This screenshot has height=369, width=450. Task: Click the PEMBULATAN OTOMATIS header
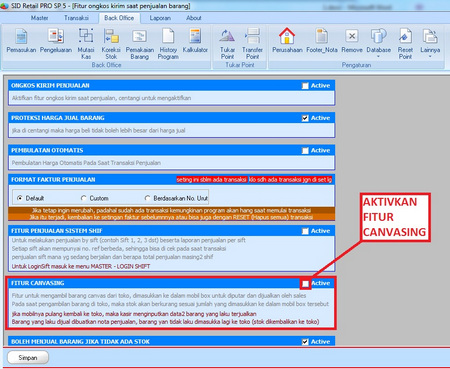(x=47, y=150)
